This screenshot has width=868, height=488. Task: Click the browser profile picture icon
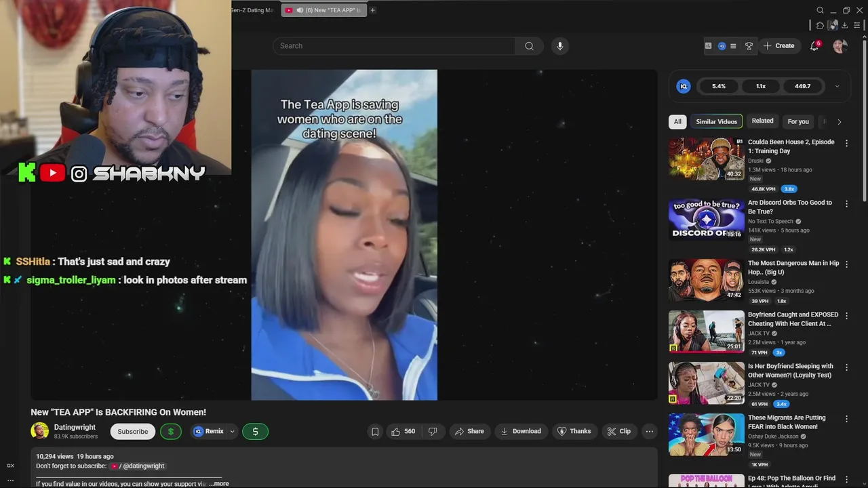coord(833,25)
